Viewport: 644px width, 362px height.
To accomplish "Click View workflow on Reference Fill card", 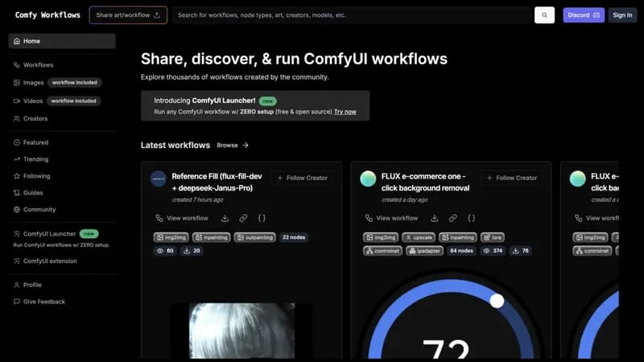I will click(x=182, y=218).
